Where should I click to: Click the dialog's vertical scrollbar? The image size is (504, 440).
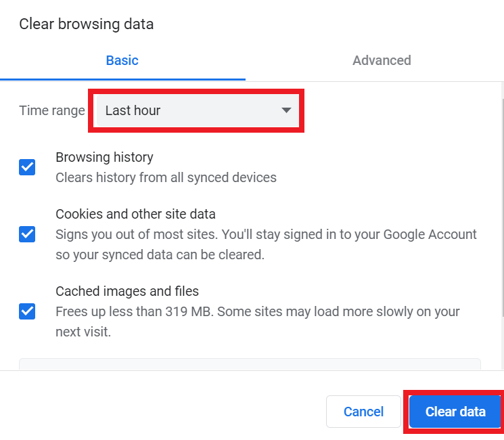click(503, 207)
